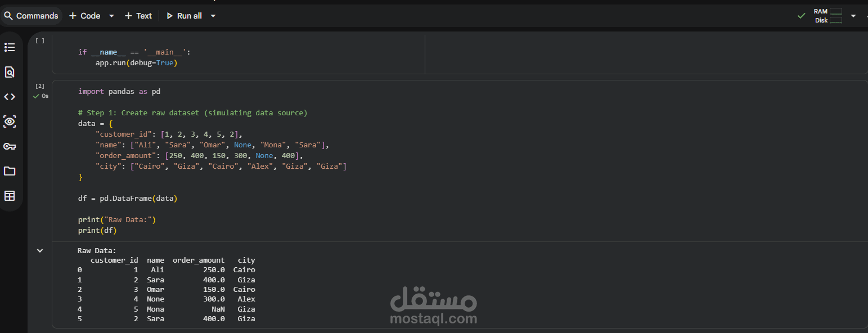868x333 pixels.
Task: Click the empty execution indicator of first cell
Action: pyautogui.click(x=39, y=40)
